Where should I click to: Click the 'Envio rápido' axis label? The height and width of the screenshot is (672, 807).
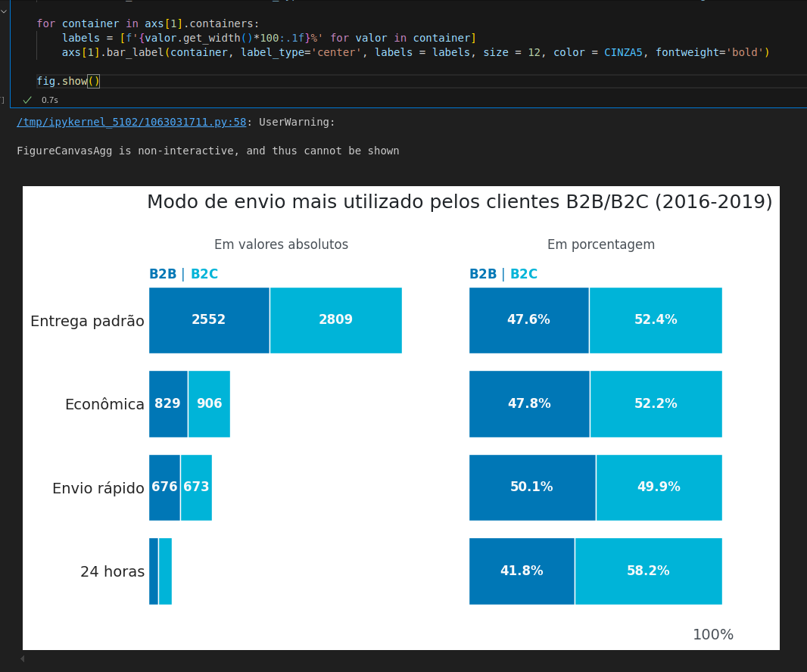[98, 488]
